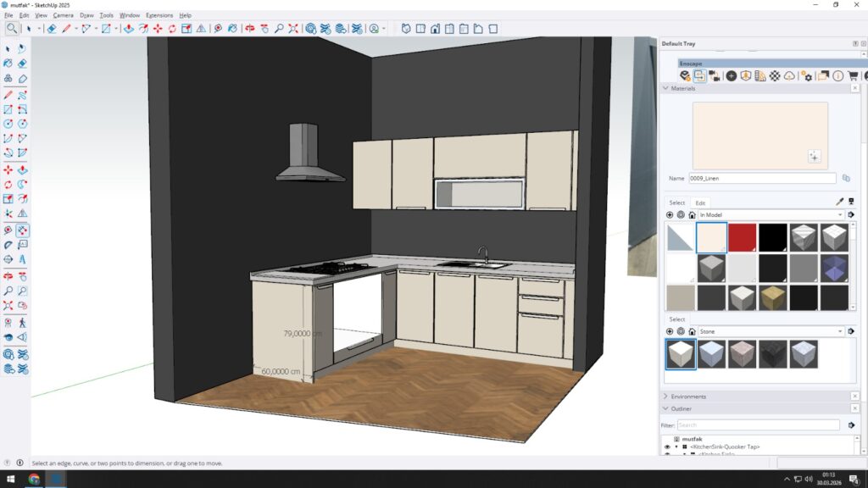Switch to the Iso standard view
868x488 pixels.
point(406,28)
